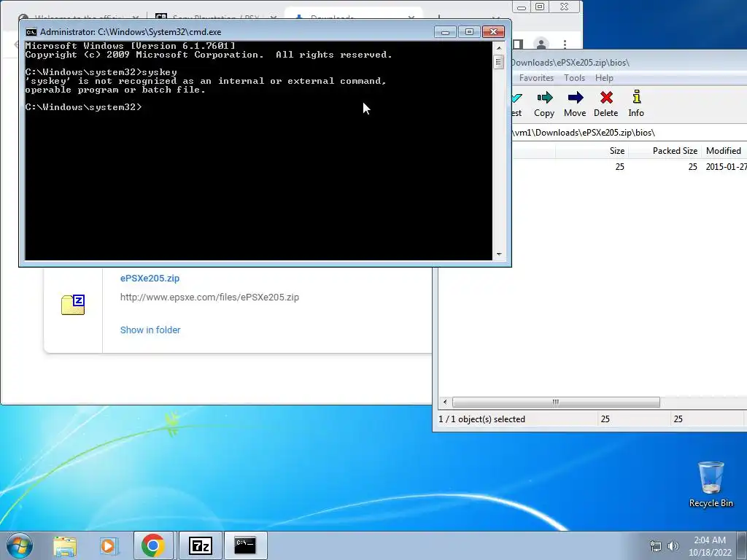
Task: Open the ePSXe205.zip download link
Action: 150,278
